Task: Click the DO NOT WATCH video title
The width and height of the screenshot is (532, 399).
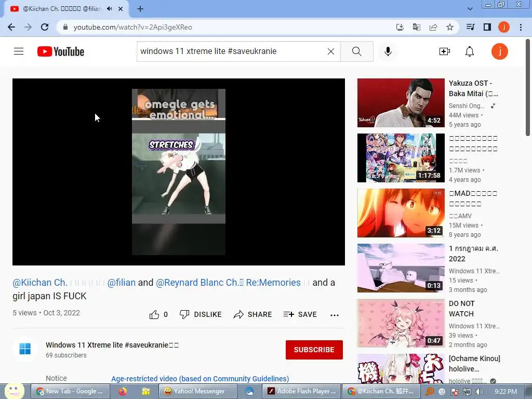Action: pos(461,309)
